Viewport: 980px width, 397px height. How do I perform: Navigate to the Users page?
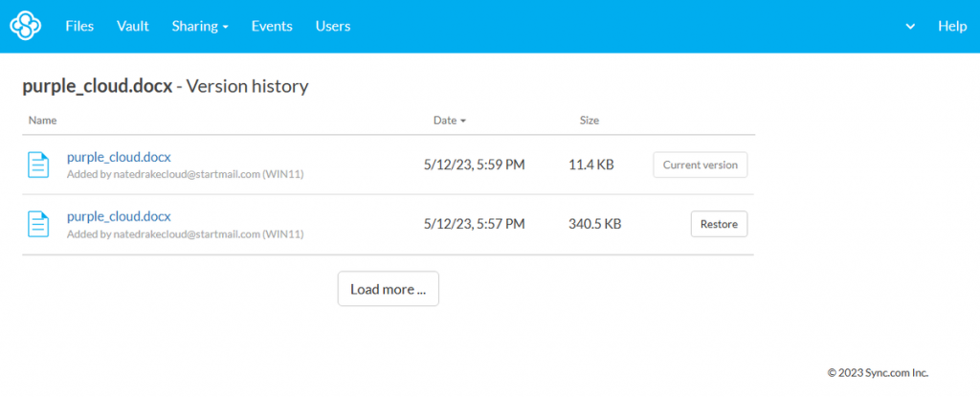333,26
